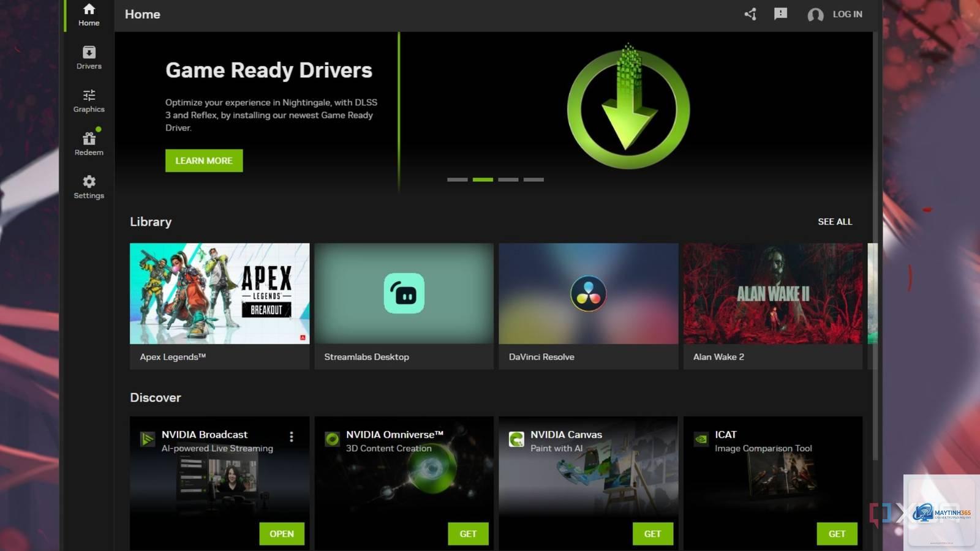
Task: Open the Streamlabs Desktop tile
Action: (x=404, y=306)
